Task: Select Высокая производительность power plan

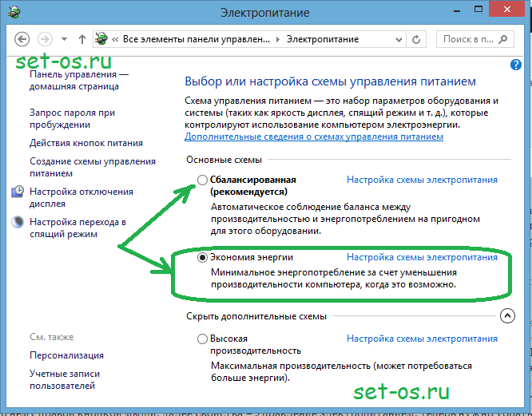Action: pyautogui.click(x=203, y=339)
